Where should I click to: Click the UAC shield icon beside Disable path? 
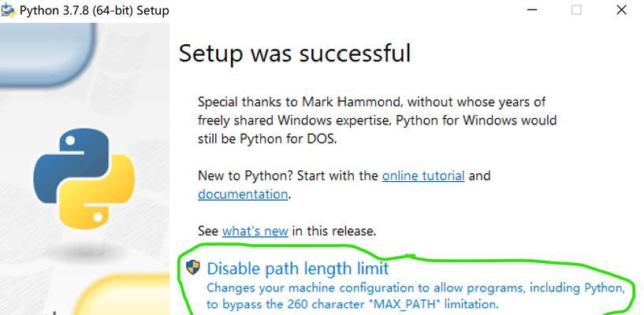(192, 268)
